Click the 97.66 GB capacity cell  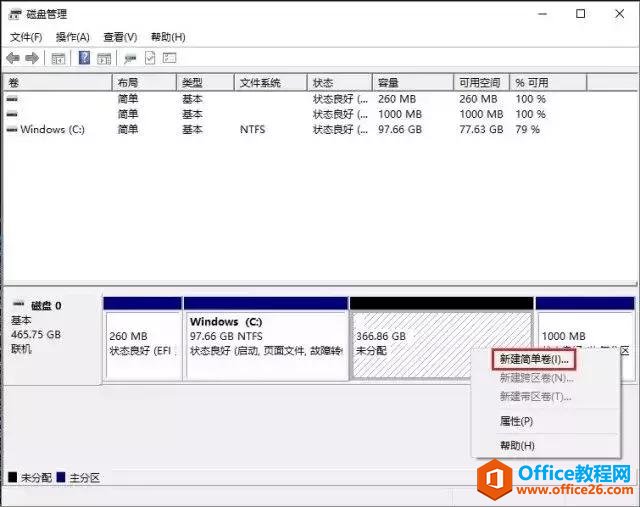(400, 129)
